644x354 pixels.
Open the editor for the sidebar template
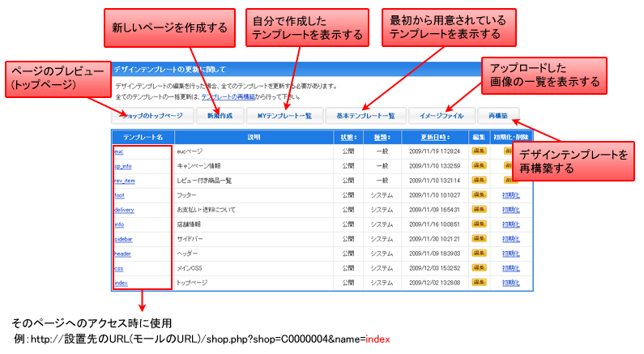(478, 239)
